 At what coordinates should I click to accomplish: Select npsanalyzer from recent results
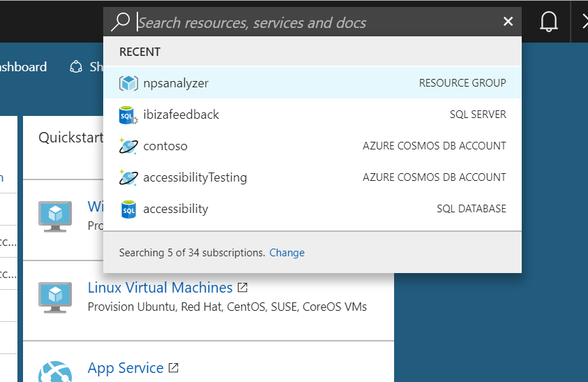point(176,83)
